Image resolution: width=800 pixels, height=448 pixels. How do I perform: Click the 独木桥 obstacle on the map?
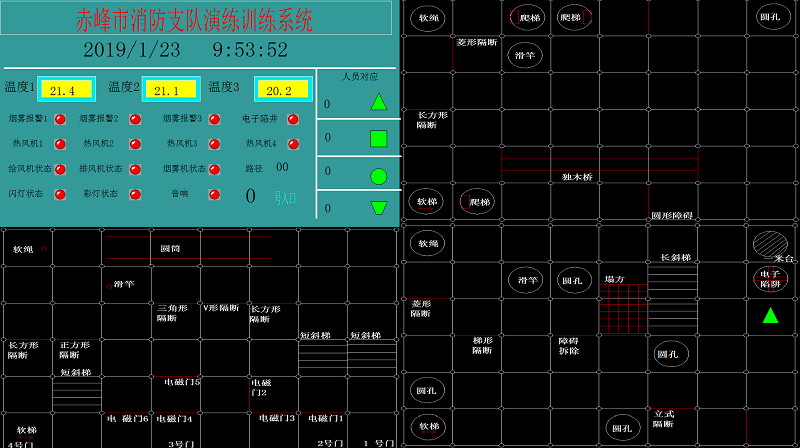[x=577, y=177]
